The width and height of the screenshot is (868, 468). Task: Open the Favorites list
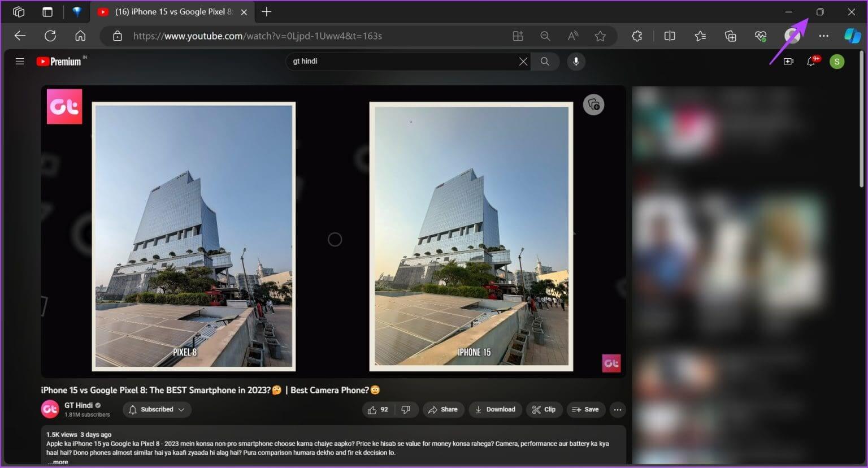coord(700,36)
